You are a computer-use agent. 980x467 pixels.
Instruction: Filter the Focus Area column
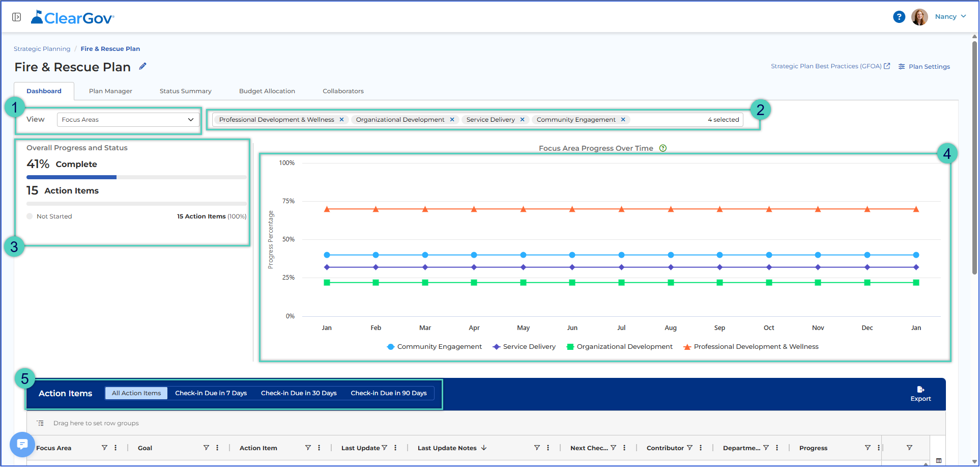tap(104, 448)
